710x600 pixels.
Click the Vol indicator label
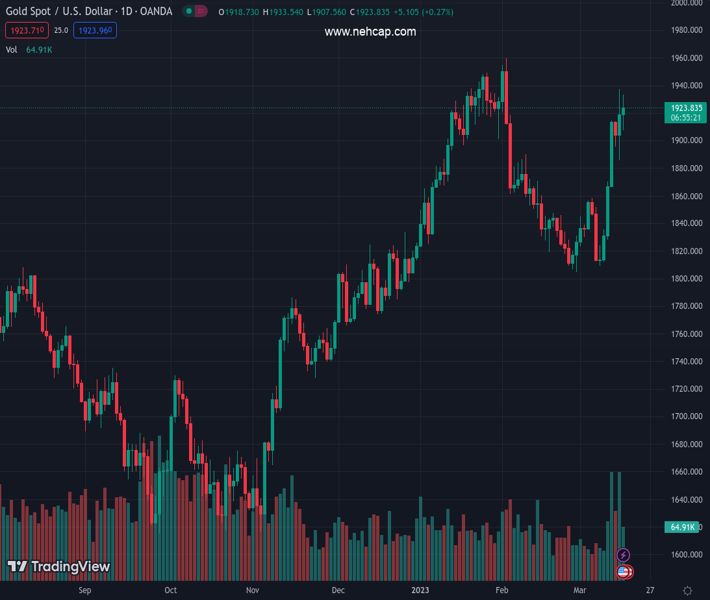click(12, 49)
